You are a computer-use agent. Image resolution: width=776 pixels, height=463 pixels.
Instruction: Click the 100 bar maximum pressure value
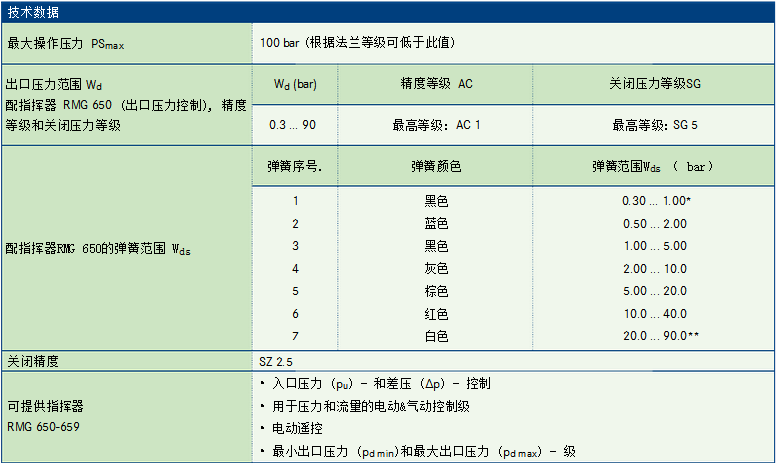[357, 43]
